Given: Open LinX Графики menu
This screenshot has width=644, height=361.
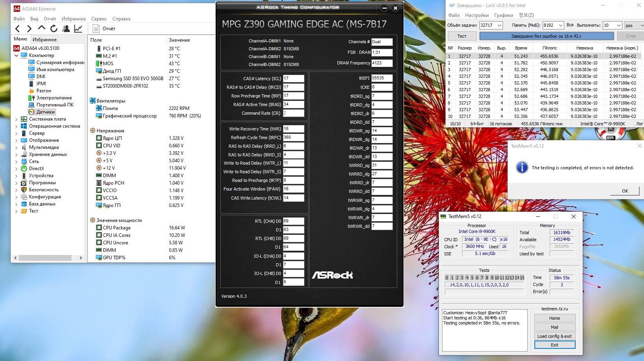Looking at the screenshot, I should click(x=504, y=15).
